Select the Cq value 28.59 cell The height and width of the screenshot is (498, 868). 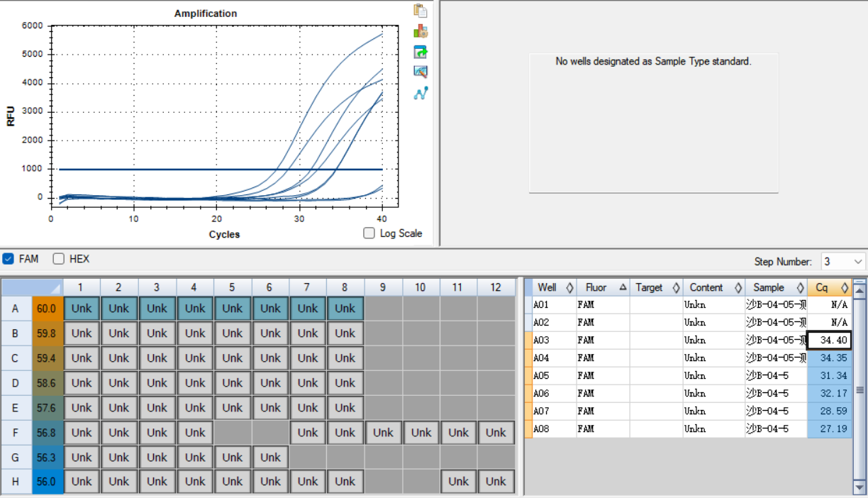(x=830, y=411)
